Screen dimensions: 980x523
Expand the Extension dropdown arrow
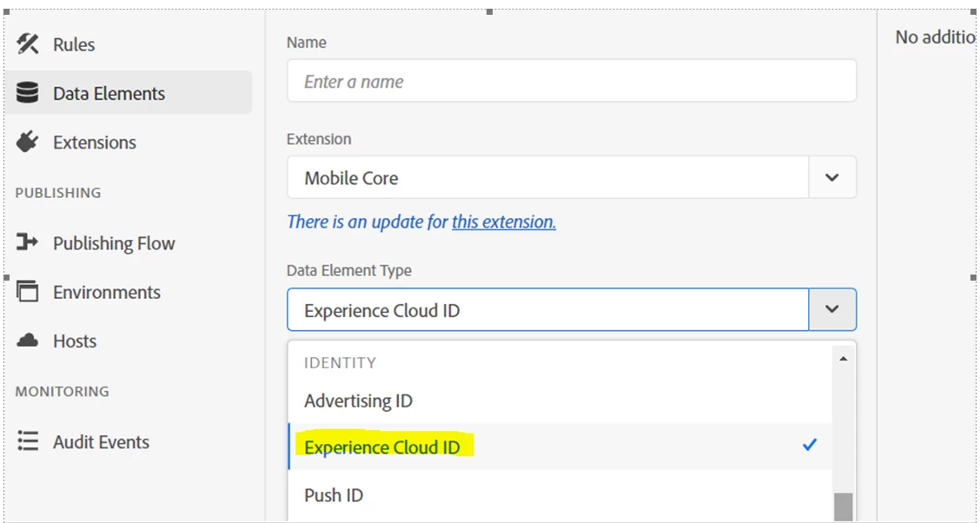point(831,177)
